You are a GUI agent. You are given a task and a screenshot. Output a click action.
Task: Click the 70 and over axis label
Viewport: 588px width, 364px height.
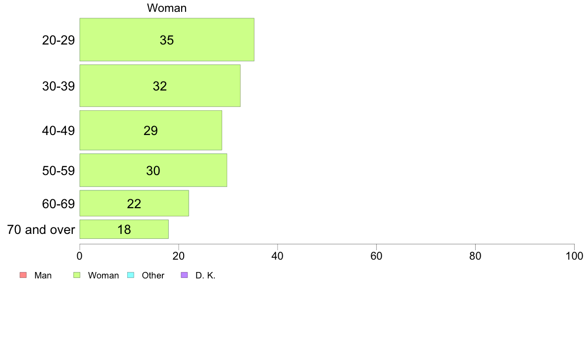pyautogui.click(x=41, y=229)
